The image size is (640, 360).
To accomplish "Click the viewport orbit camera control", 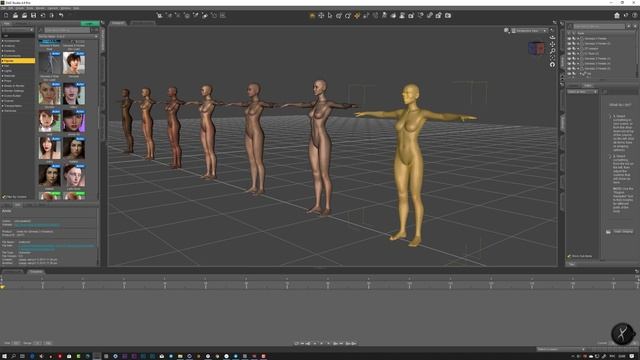I will point(552,37).
